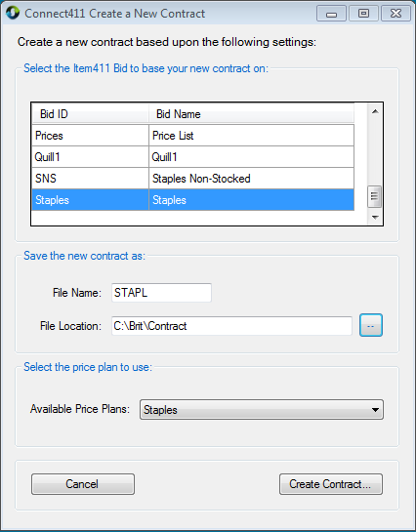Maximize the Create a New Contract window
Screen dimensions: 416x532
coord(363,14)
